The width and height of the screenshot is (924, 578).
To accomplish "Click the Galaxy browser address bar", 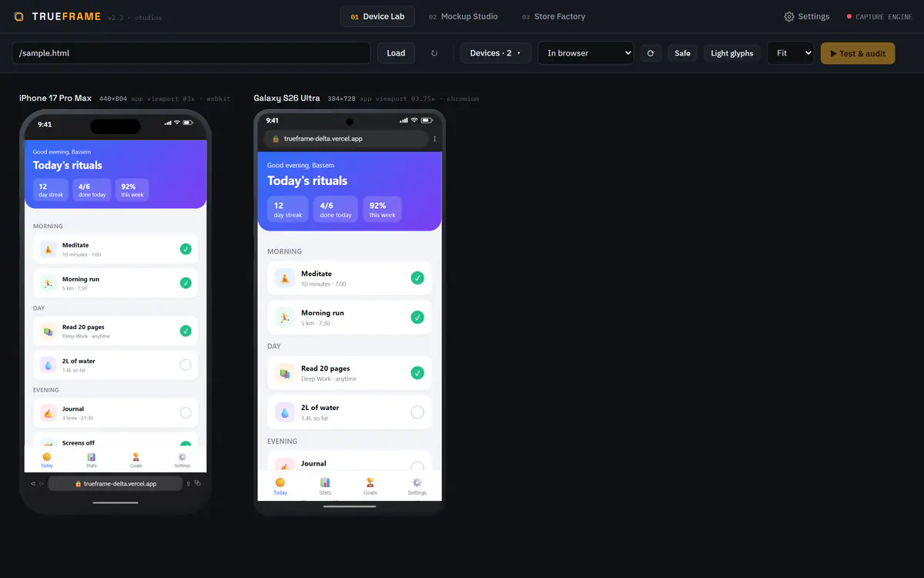I will [x=346, y=139].
